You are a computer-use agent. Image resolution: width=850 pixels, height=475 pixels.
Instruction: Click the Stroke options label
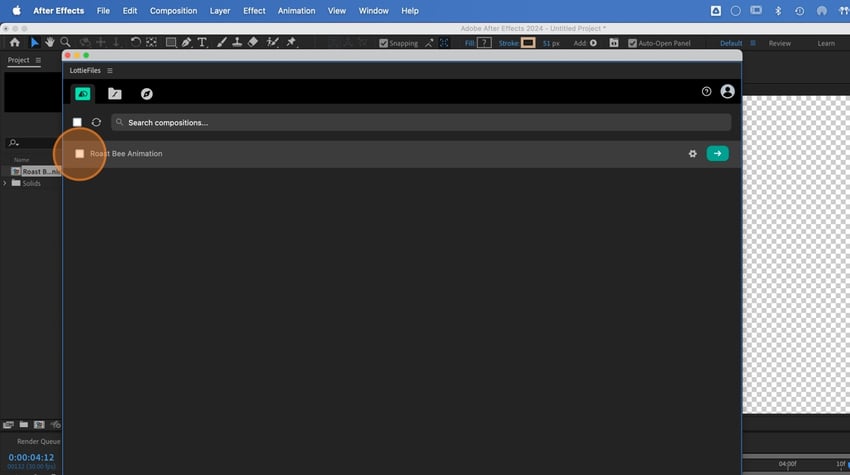(508, 43)
